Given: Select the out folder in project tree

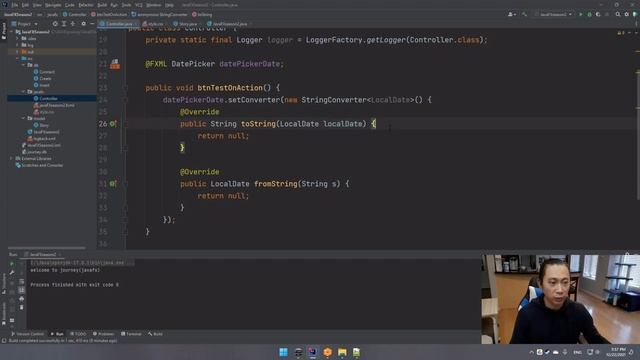Looking at the screenshot, I should click(x=28, y=52).
